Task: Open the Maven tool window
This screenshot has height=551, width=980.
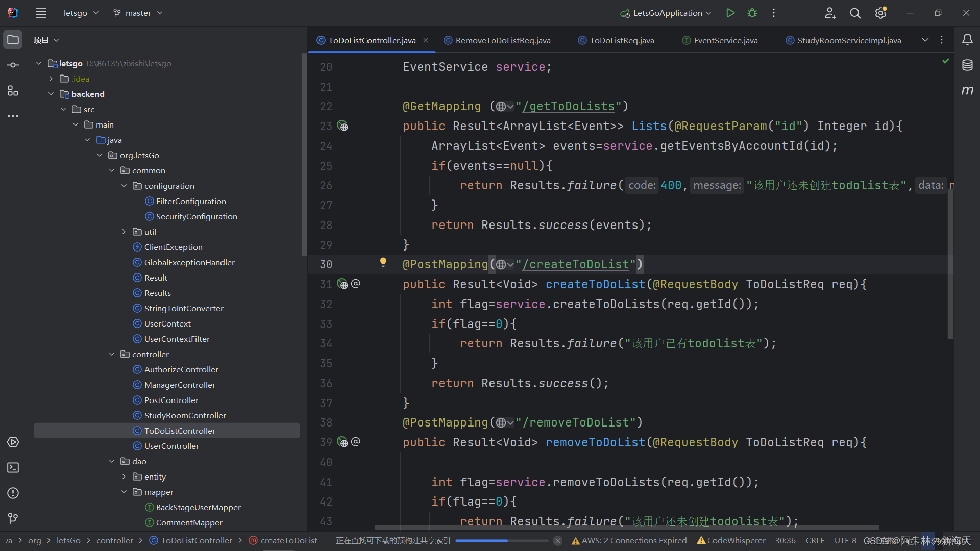Action: pyautogui.click(x=967, y=90)
